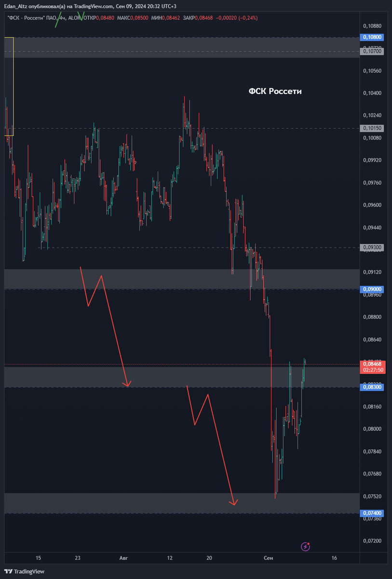Select the ФСК Россети chart text label
This screenshot has height=579, width=392.
(275, 91)
